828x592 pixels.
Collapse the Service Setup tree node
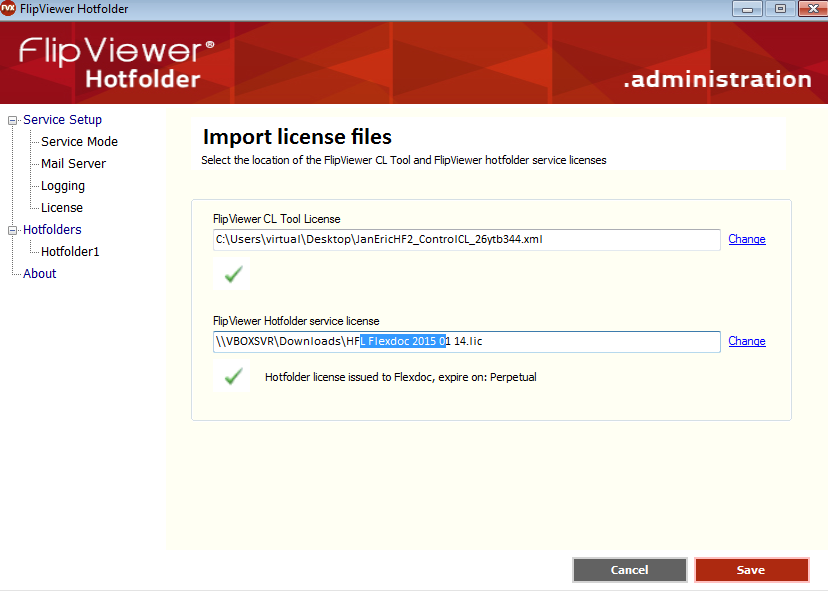point(12,120)
